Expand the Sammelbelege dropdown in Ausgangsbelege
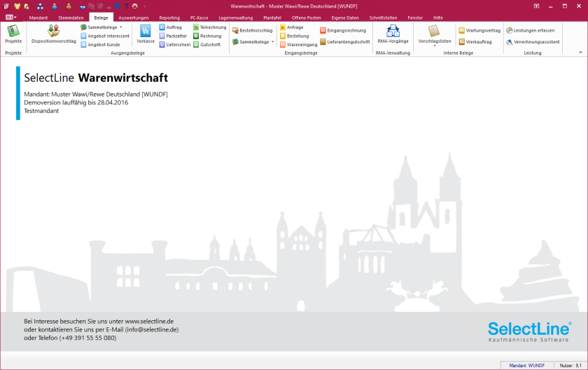Screen dimensions: 588x370 (x=120, y=27)
